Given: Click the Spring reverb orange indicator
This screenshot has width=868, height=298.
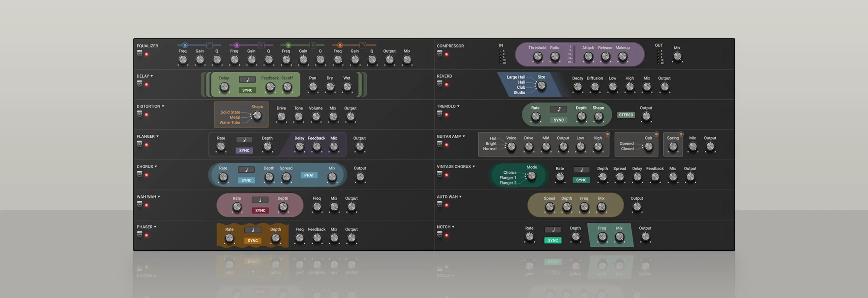Looking at the screenshot, I should coord(681,134).
